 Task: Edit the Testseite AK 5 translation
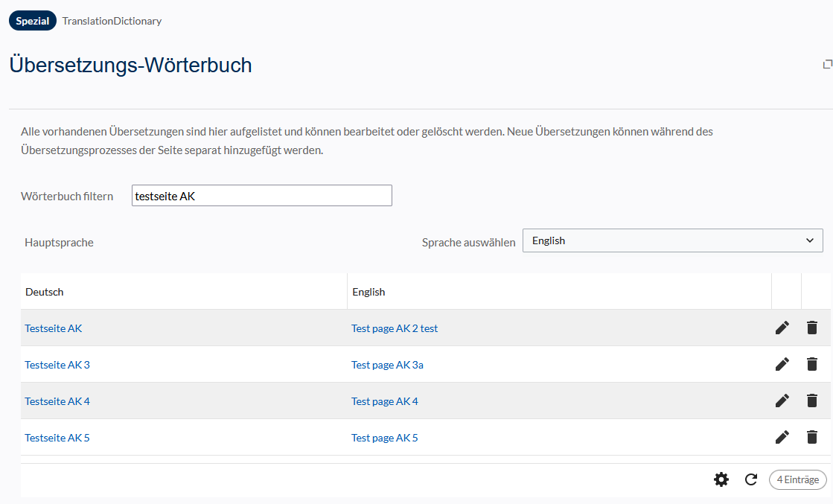(782, 437)
